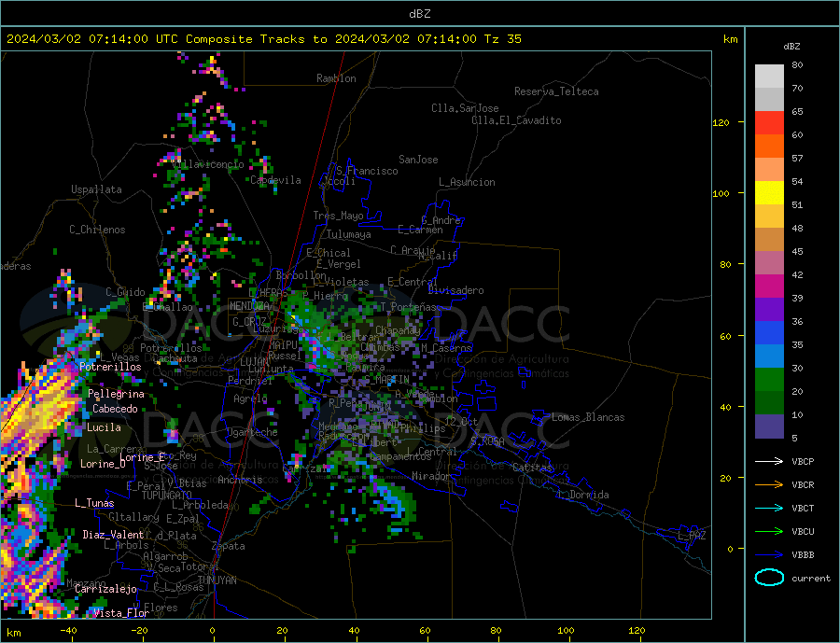This screenshot has width=840, height=643.
Task: Click the cyan ellipse 'current' symbol
Action: pos(769,578)
